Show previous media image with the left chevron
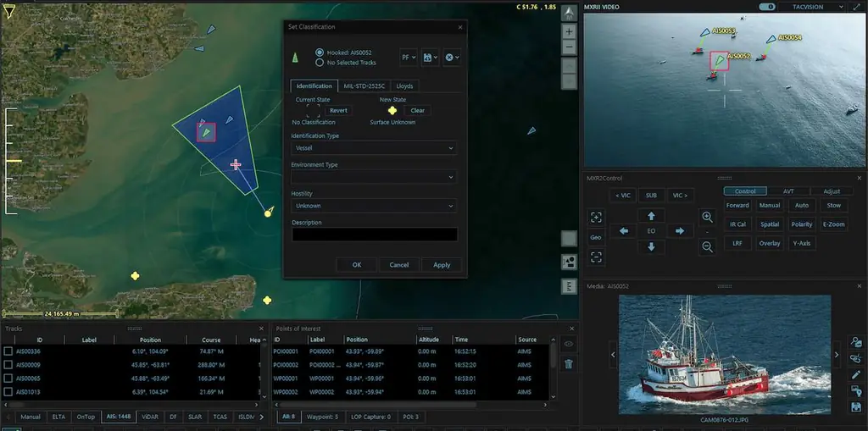 coord(613,355)
